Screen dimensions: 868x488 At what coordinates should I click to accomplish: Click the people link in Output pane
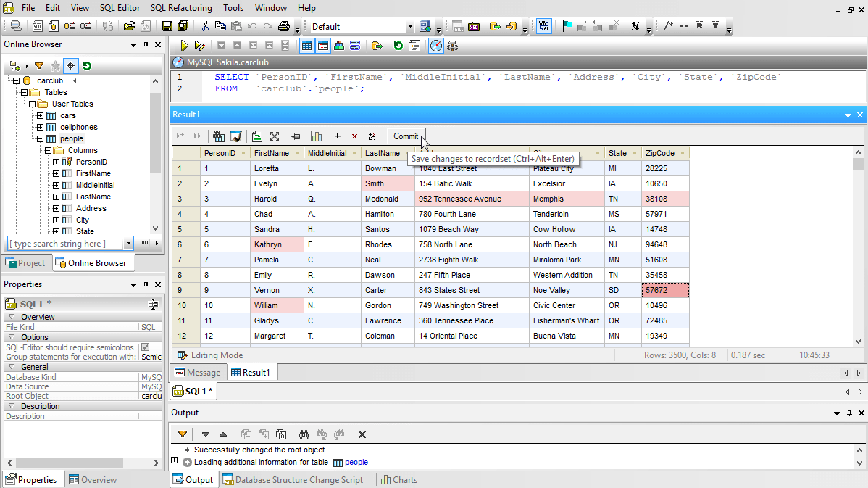click(356, 462)
